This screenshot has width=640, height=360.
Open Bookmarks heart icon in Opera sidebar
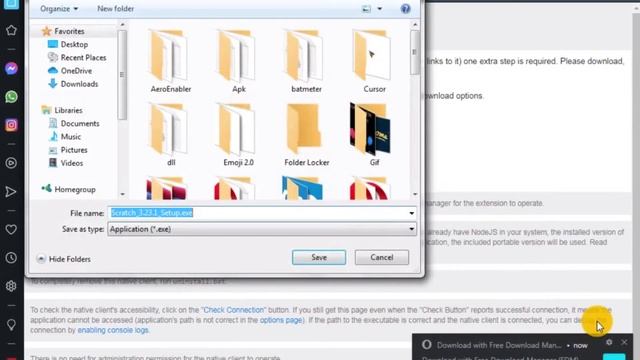point(11,229)
